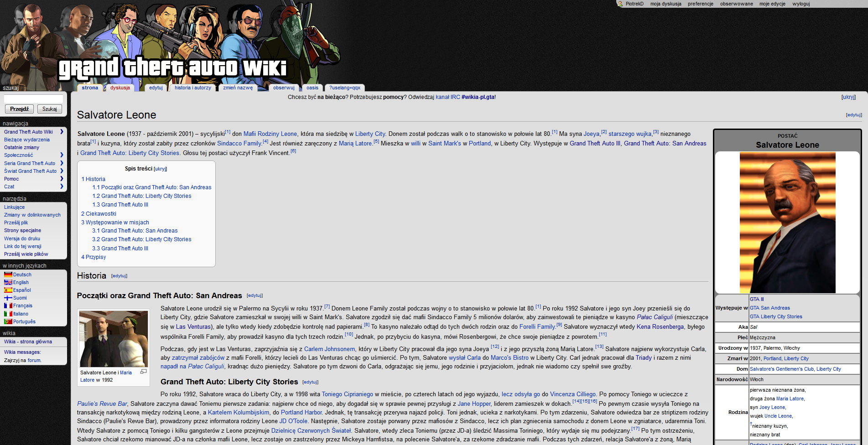Expand the Pomoc submenu arrow
The width and height of the screenshot is (868, 445).
pos(62,179)
